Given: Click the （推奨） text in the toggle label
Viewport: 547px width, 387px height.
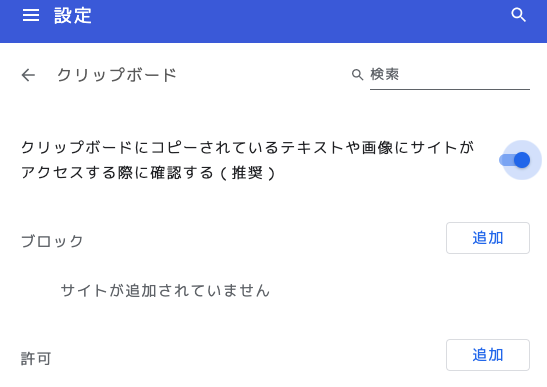Looking at the screenshot, I should pyautogui.click(x=247, y=173).
